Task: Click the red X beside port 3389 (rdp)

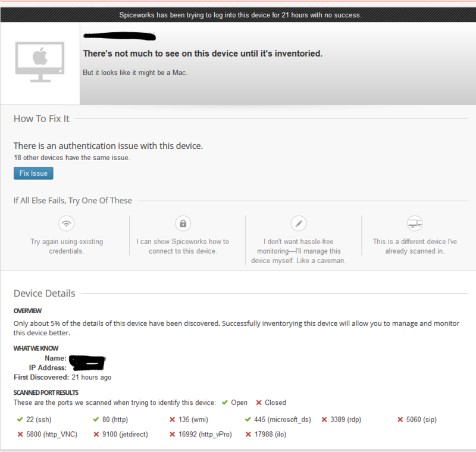Action: click(x=325, y=419)
